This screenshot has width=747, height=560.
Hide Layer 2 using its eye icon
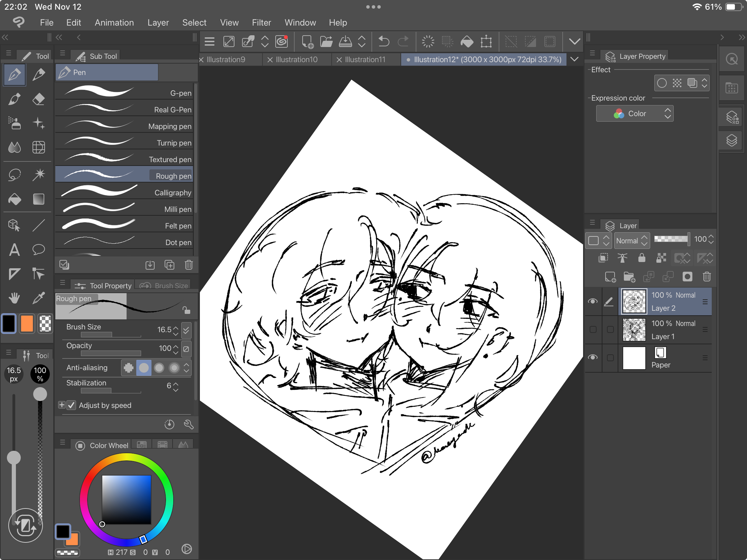(593, 301)
